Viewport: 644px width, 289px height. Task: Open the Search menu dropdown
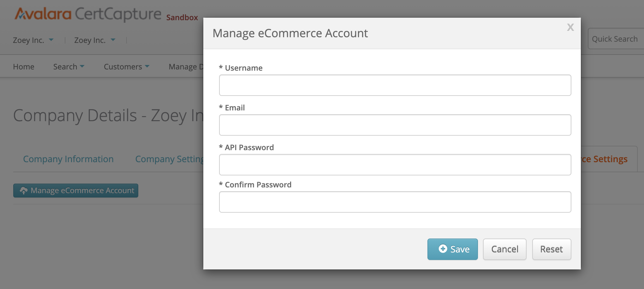tap(69, 67)
